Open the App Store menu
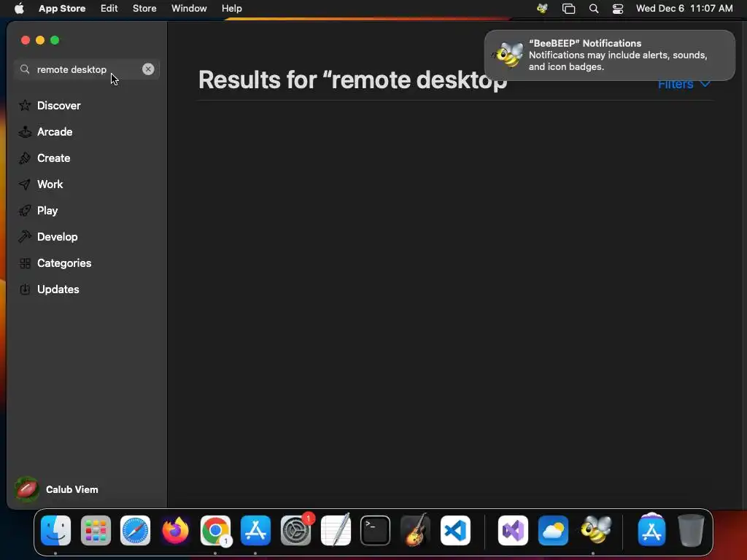This screenshot has height=560, width=747. 62,9
